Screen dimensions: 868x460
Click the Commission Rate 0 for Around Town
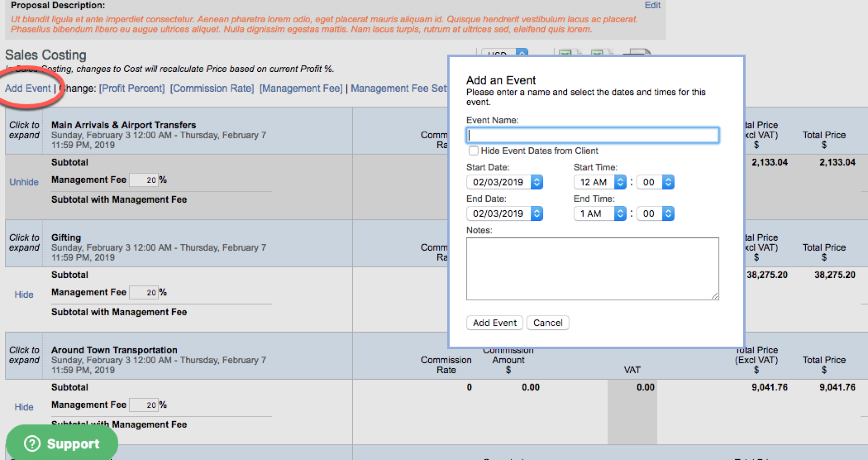point(469,387)
